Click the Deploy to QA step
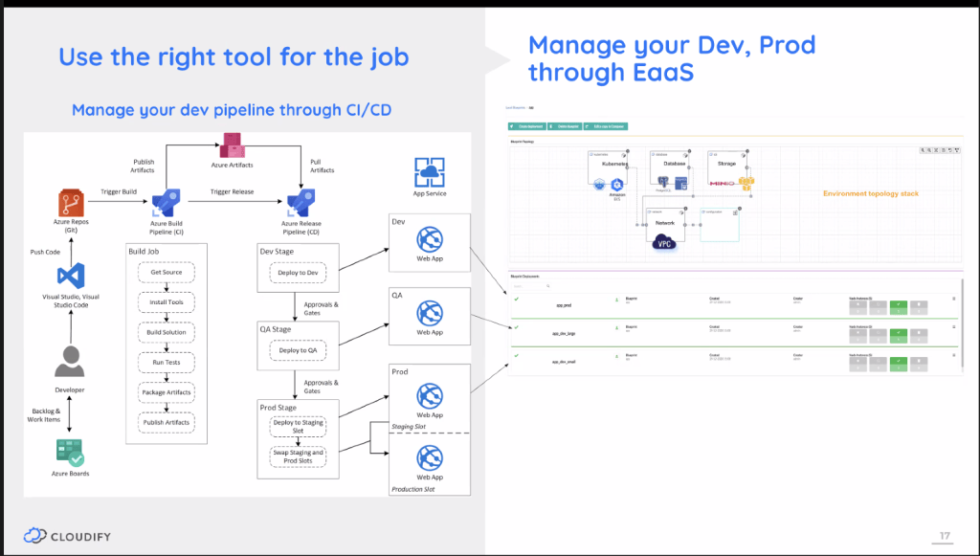This screenshot has width=980, height=556. point(299,350)
